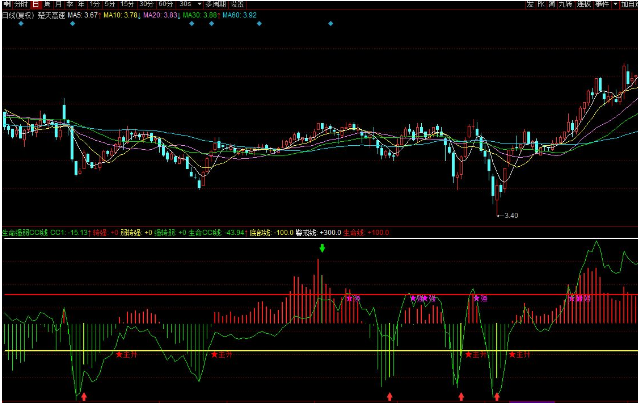Switch to the 分时 intraday chart tab
This screenshot has height=404, width=638.
[21, 4]
